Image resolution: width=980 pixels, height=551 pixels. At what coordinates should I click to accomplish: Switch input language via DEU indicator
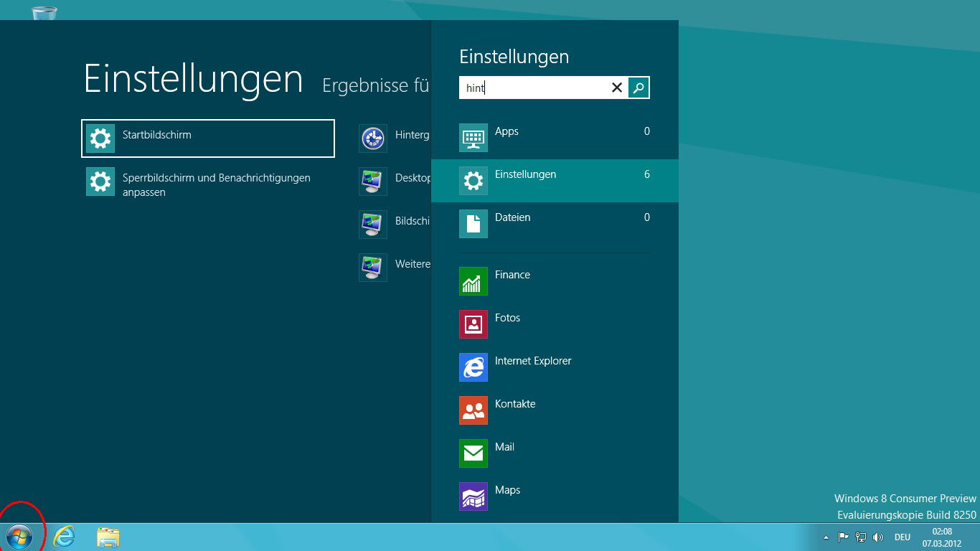coord(903,537)
